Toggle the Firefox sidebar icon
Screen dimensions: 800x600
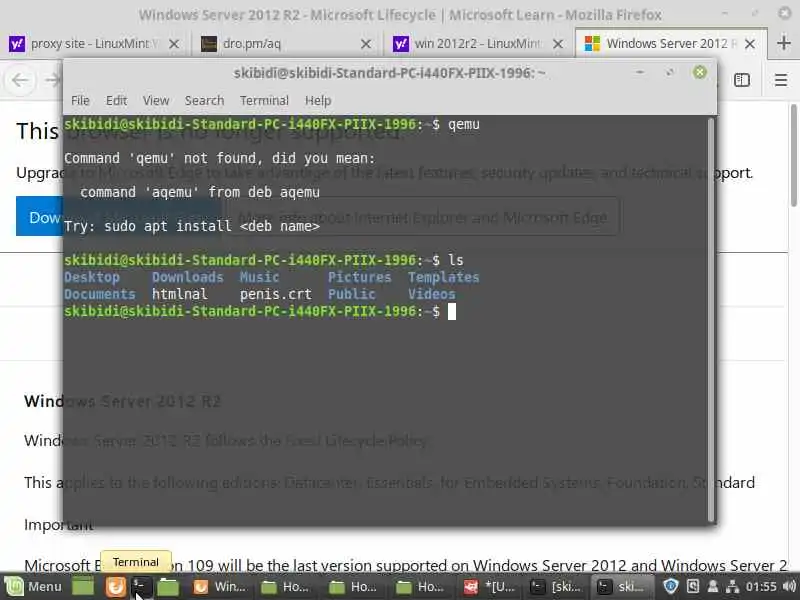(742, 80)
